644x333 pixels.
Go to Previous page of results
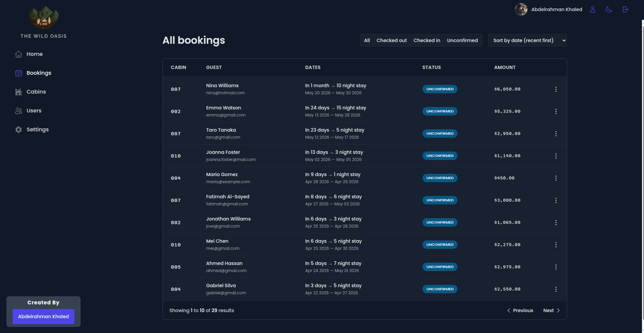coord(520,310)
